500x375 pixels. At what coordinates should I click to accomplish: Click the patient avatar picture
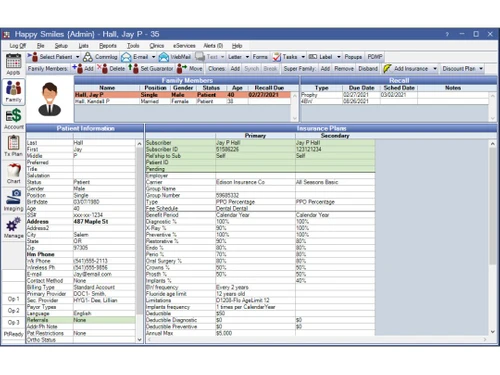pos(50,99)
